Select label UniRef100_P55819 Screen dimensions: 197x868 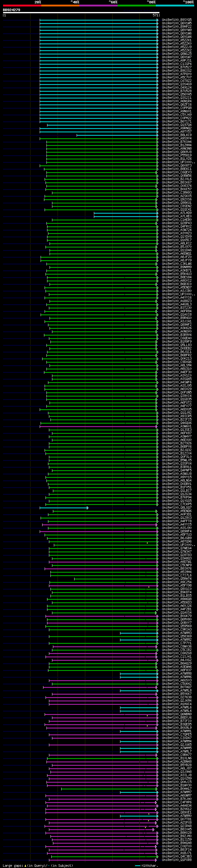click(177, 155)
